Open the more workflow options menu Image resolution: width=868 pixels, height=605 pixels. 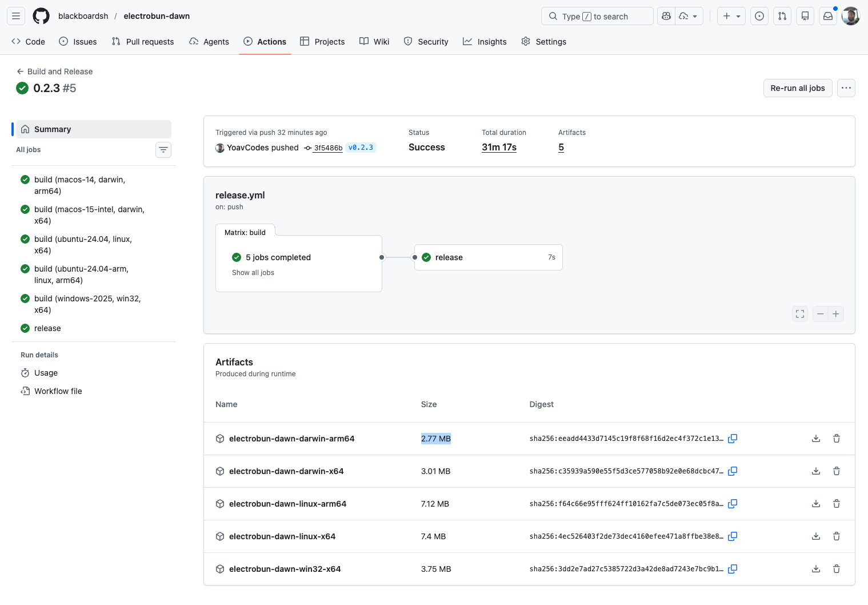846,88
